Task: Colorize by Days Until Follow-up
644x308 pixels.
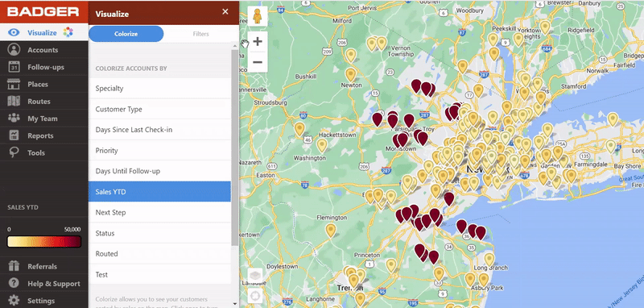Action: pyautogui.click(x=159, y=171)
